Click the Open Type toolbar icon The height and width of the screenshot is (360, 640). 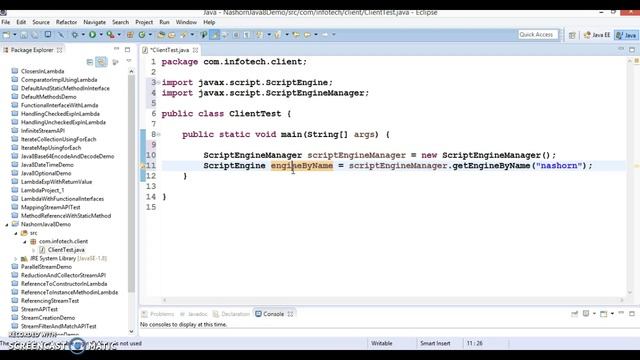pos(161,35)
